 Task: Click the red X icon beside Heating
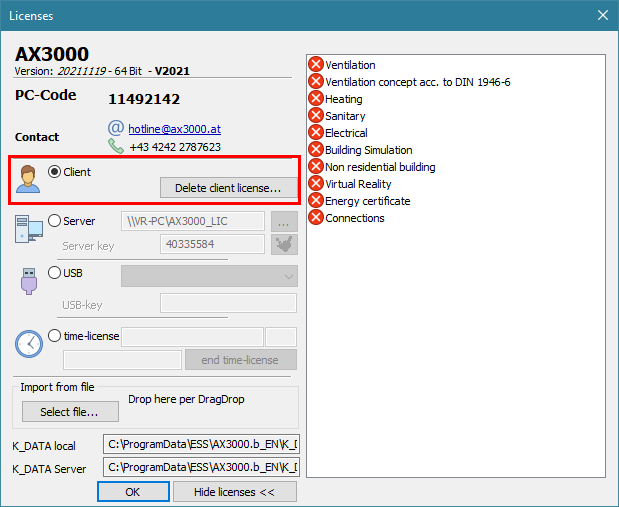click(x=316, y=98)
